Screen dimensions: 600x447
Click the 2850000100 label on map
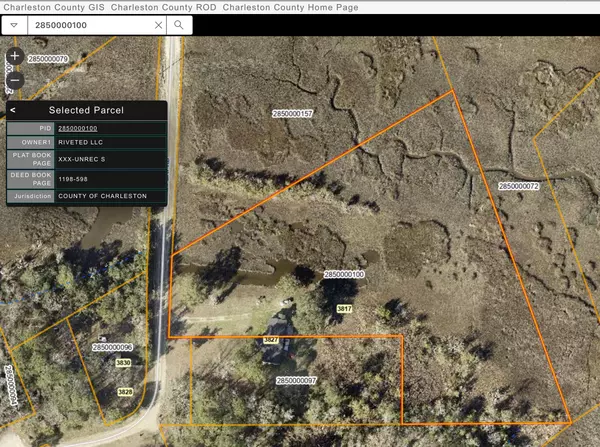click(x=345, y=273)
